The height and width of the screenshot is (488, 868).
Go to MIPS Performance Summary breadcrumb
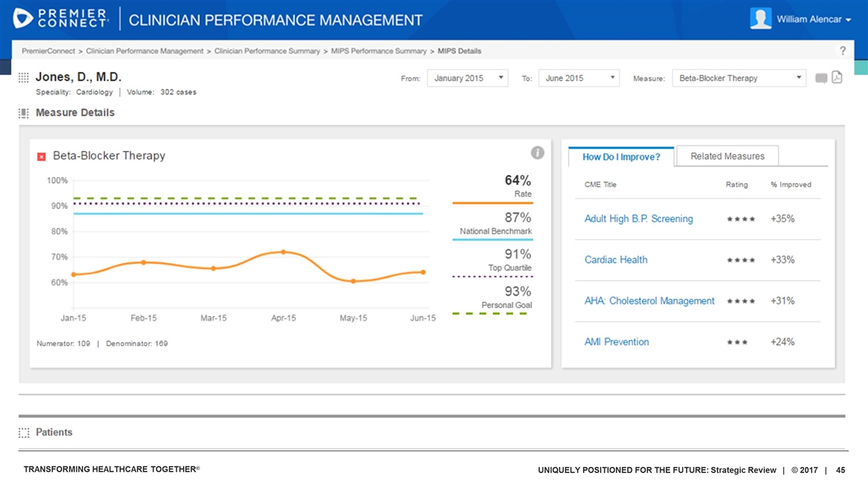[378, 51]
